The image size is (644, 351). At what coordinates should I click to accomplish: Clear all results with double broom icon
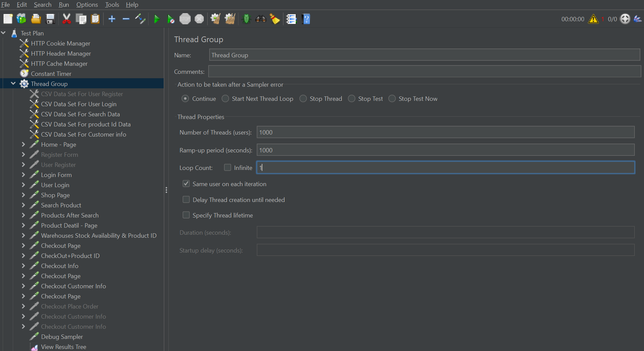(230, 19)
